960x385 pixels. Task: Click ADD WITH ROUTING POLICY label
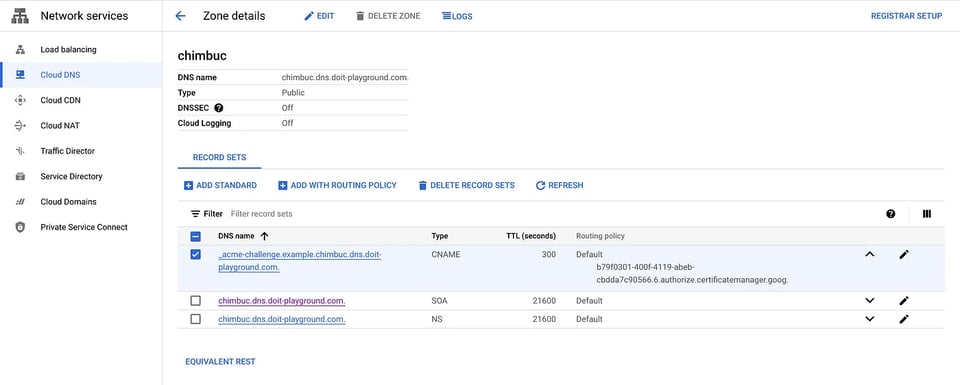[343, 185]
